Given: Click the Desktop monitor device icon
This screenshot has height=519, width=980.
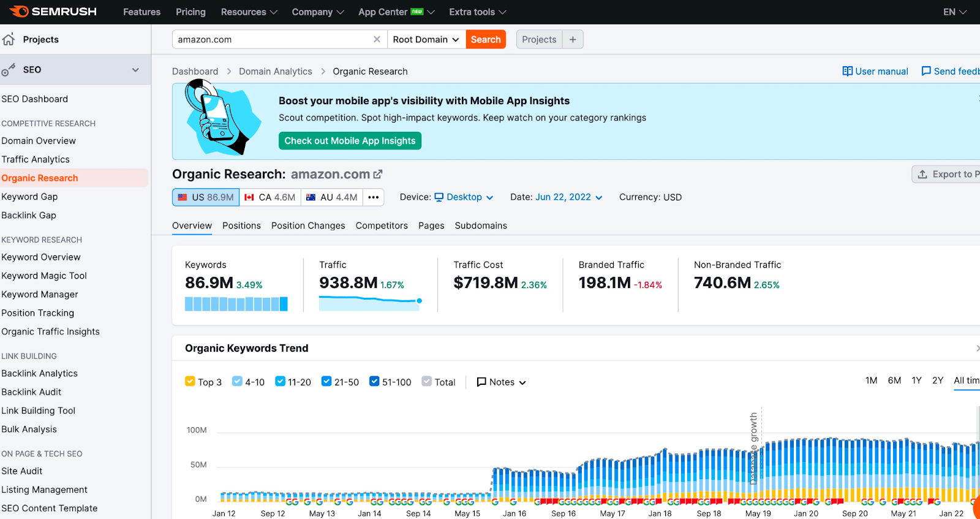Looking at the screenshot, I should click(x=439, y=197).
